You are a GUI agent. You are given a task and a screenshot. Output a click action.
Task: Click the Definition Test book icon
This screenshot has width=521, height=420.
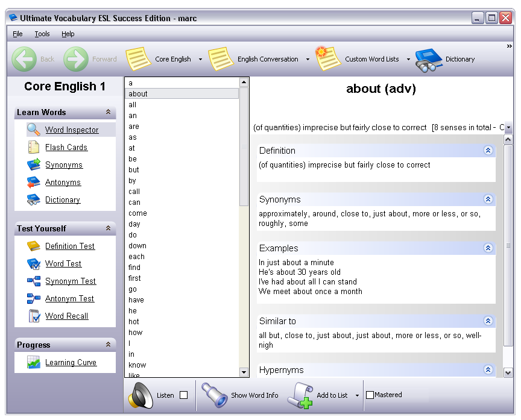(34, 246)
